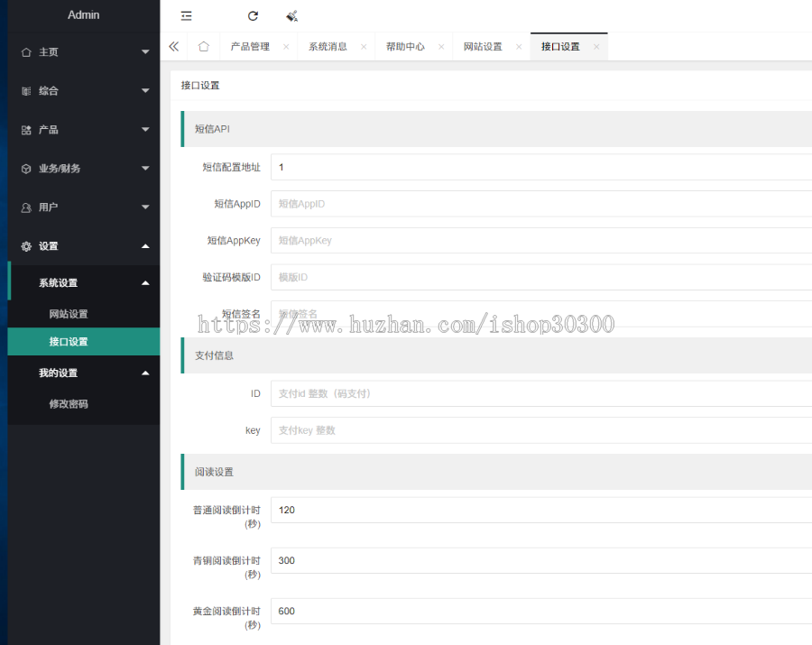Focus the 短信签名 input field
Viewport: 812px width, 645px height.
coord(541,314)
